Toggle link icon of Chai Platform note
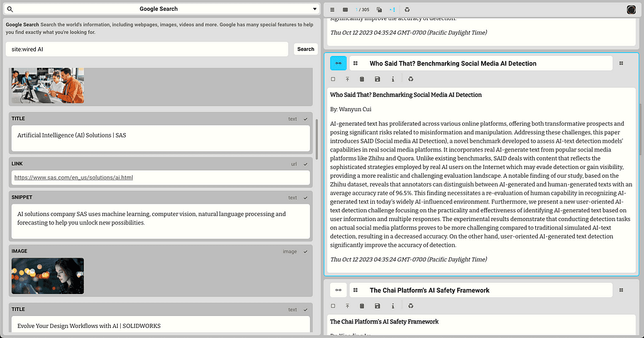The height and width of the screenshot is (338, 644). tap(338, 290)
